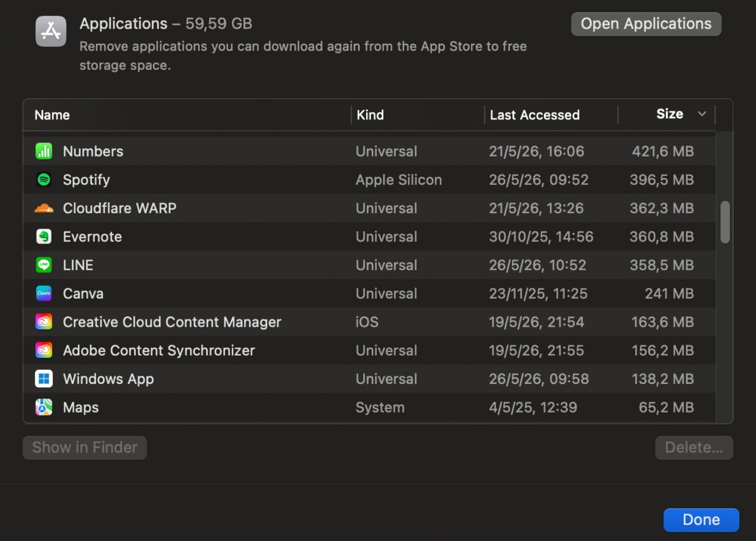Click the 26/5/26, 09:52 access date
The height and width of the screenshot is (541, 756).
pyautogui.click(x=538, y=180)
